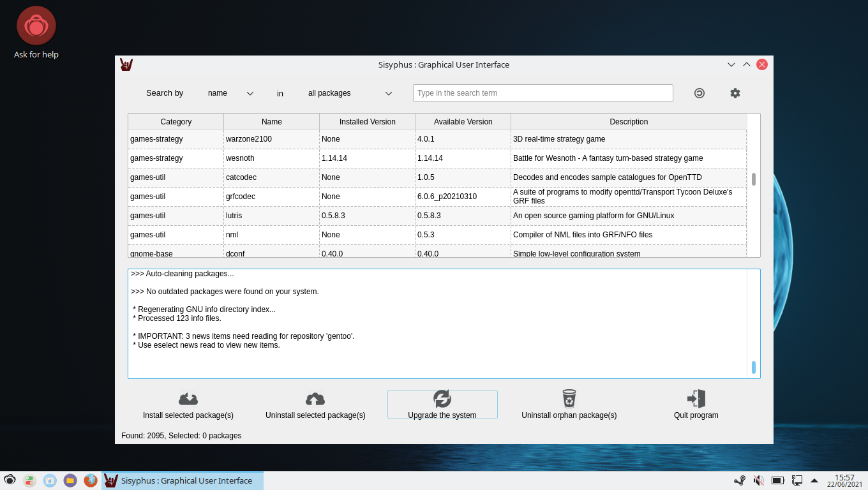Open the file manager taskbar icon
The image size is (868, 490).
(70, 480)
